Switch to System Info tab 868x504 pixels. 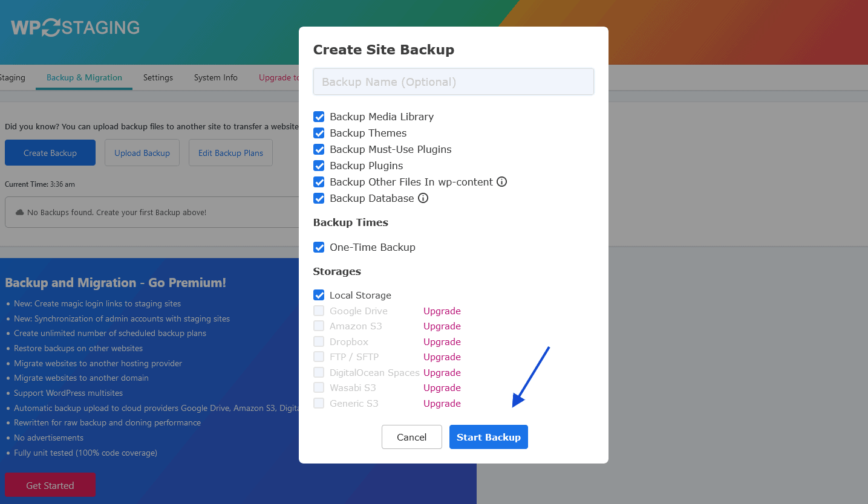coord(215,77)
